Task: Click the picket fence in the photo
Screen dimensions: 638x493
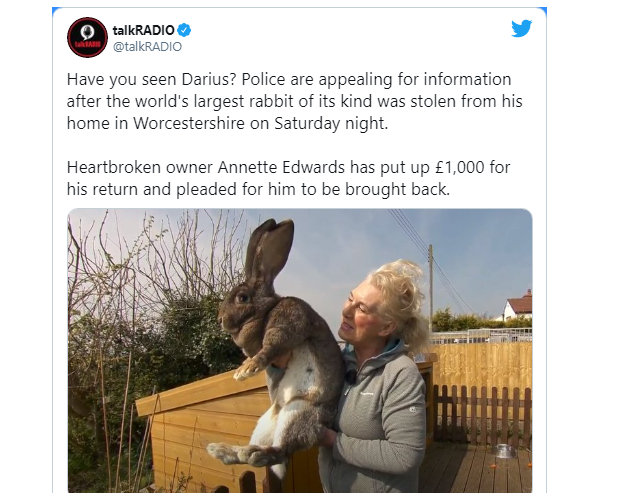Action: click(482, 414)
